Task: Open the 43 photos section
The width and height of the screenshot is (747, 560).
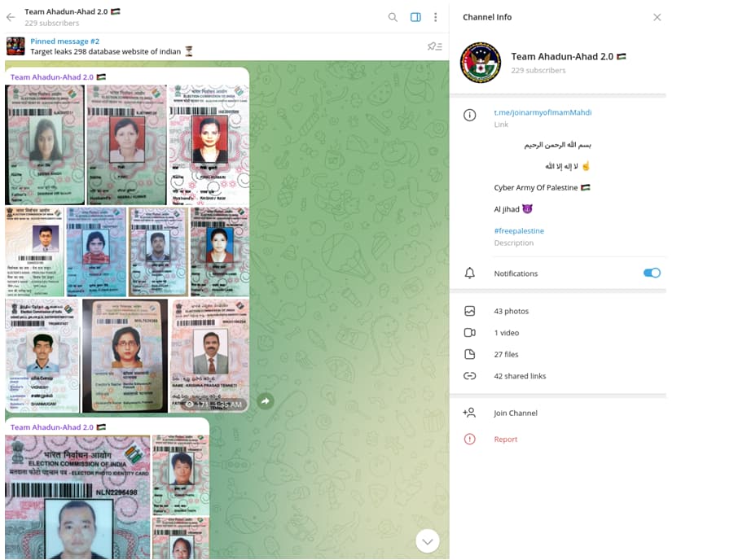Action: click(x=511, y=311)
